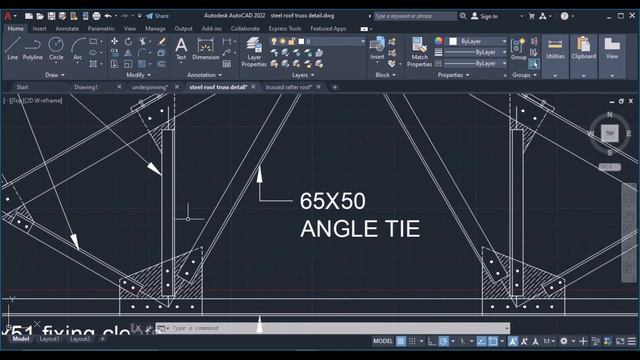
Task: Toggle group selection on or off
Action: point(534,64)
